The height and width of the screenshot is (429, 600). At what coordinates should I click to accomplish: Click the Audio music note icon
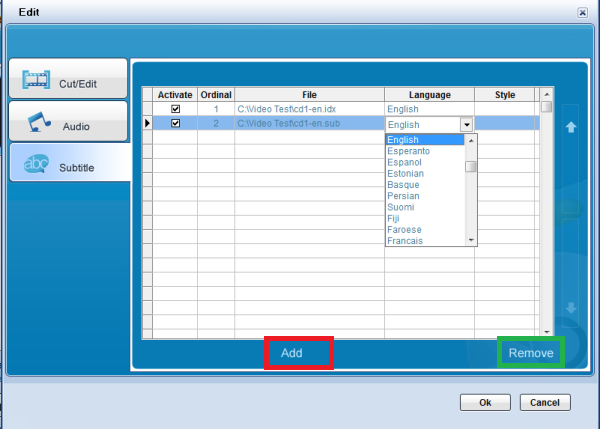tap(39, 122)
